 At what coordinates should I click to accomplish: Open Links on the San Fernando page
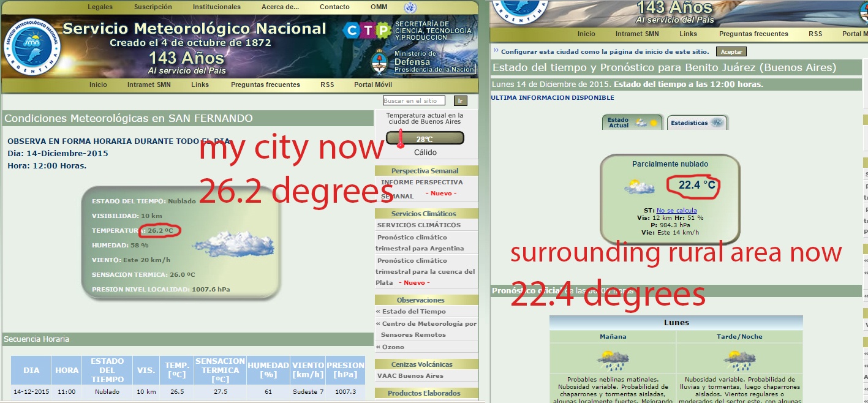(x=200, y=85)
